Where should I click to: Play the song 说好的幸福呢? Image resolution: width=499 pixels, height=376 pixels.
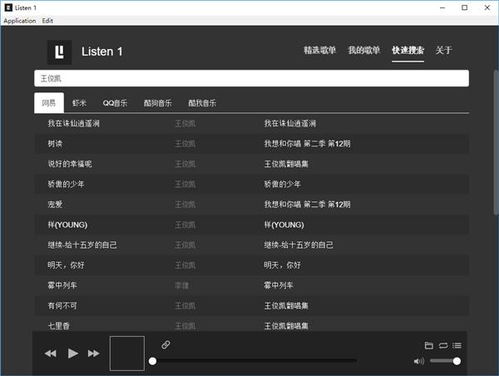(70, 164)
